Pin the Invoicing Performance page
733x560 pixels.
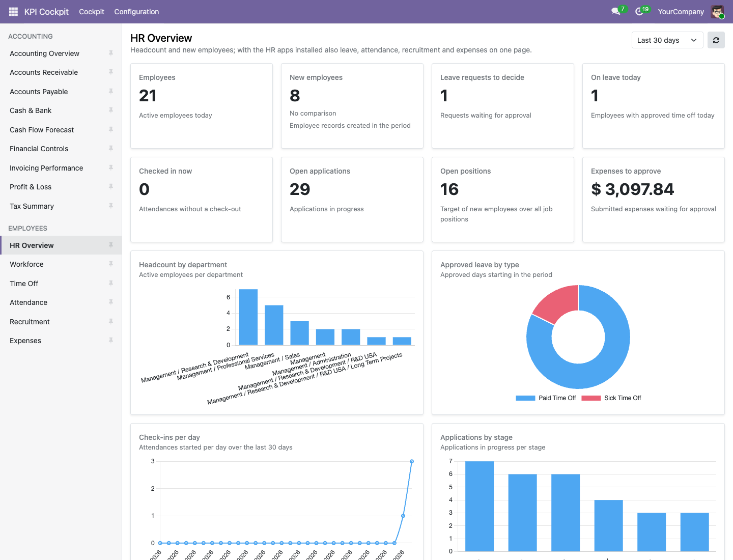[x=111, y=168]
